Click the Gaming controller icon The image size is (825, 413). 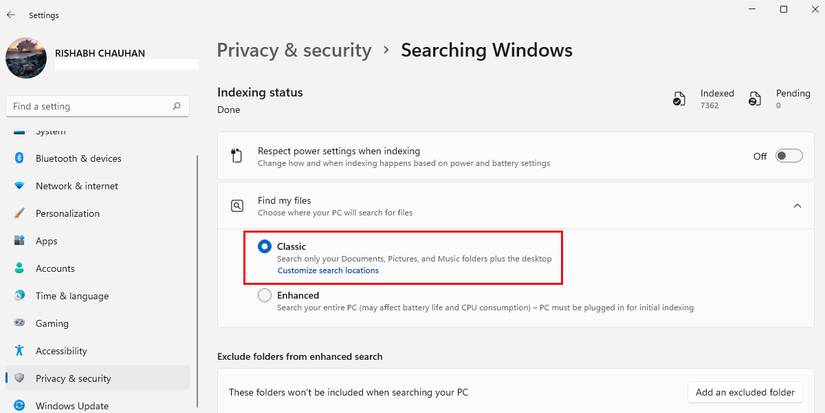(19, 323)
